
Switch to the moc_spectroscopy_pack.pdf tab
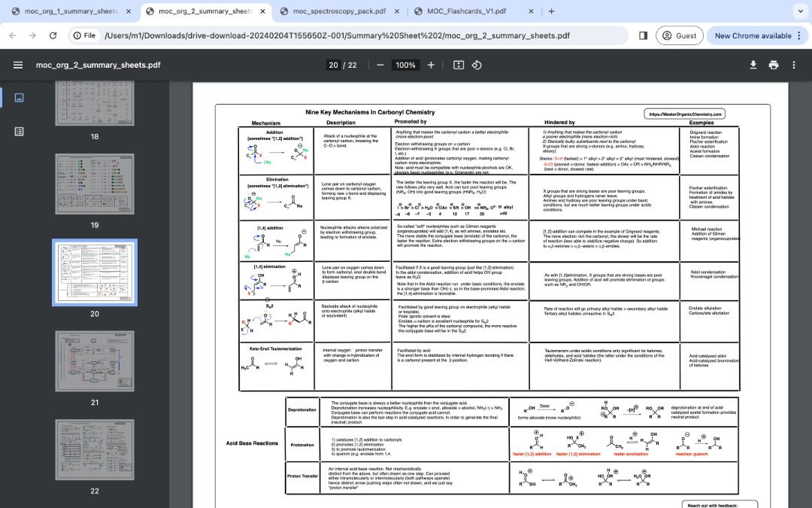[x=340, y=11]
